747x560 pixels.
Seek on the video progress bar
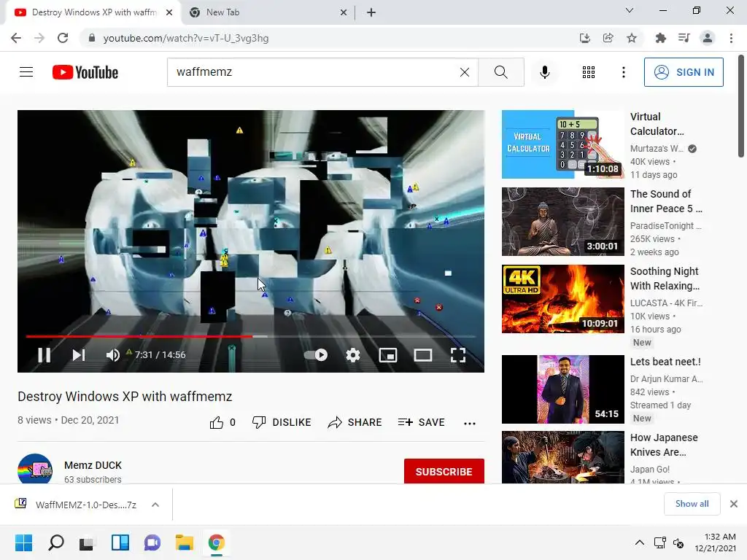[251, 336]
